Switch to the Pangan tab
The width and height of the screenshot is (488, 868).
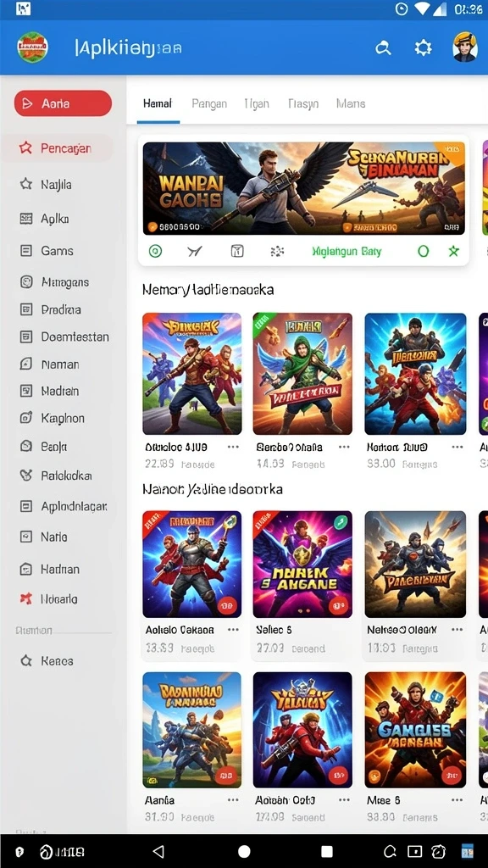pyautogui.click(x=209, y=103)
